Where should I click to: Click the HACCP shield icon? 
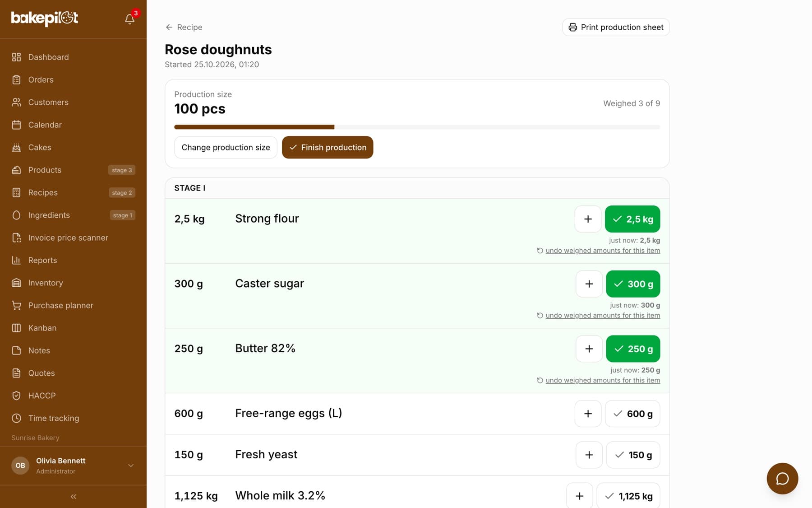pos(16,396)
